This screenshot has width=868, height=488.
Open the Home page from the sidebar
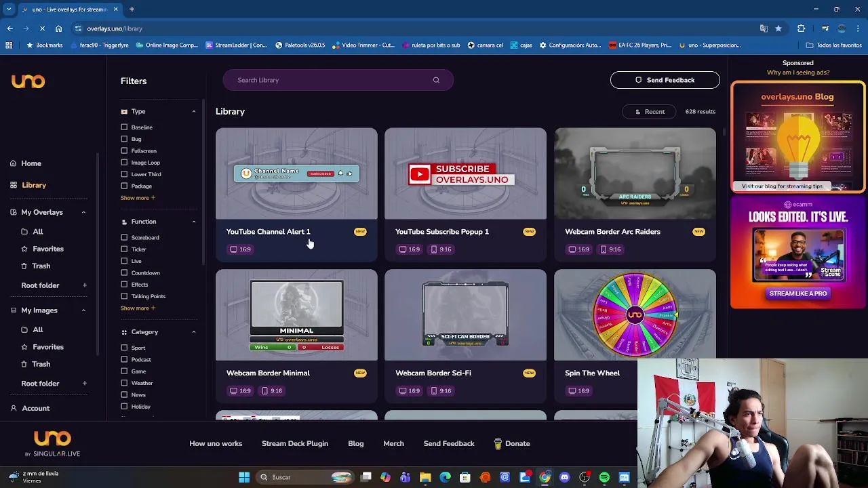point(26,163)
